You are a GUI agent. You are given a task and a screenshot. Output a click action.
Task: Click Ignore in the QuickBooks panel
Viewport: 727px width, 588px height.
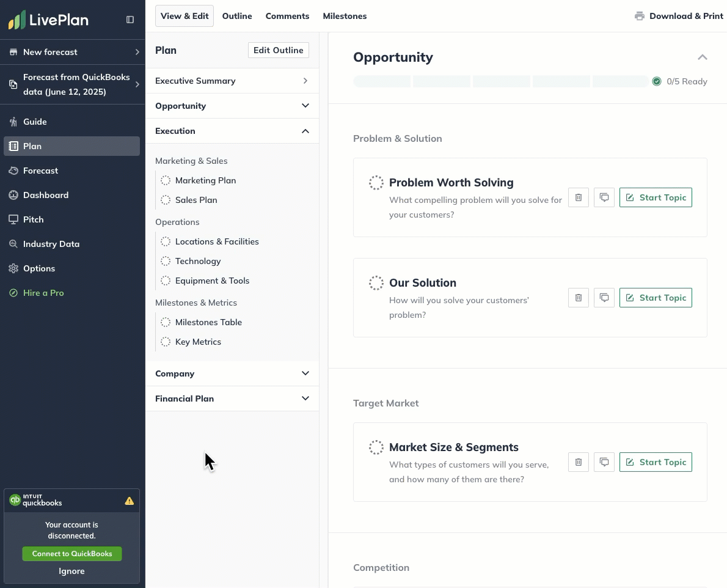[x=71, y=571]
